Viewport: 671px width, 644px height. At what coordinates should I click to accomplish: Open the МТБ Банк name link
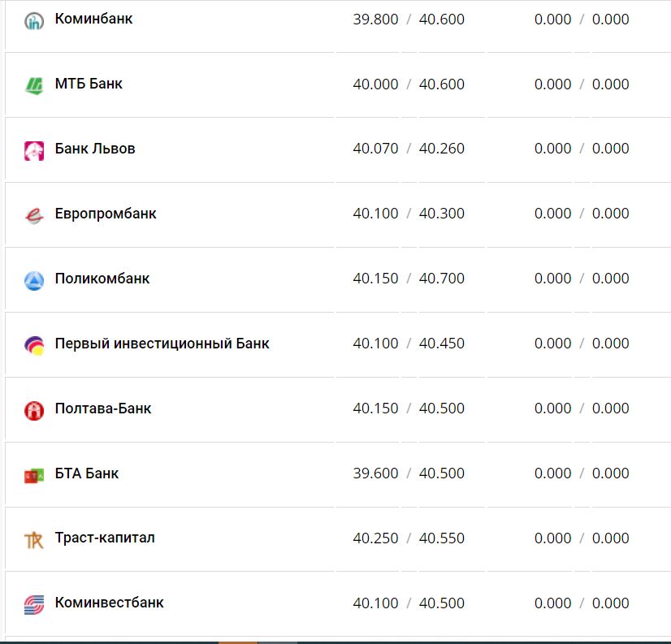(x=89, y=84)
